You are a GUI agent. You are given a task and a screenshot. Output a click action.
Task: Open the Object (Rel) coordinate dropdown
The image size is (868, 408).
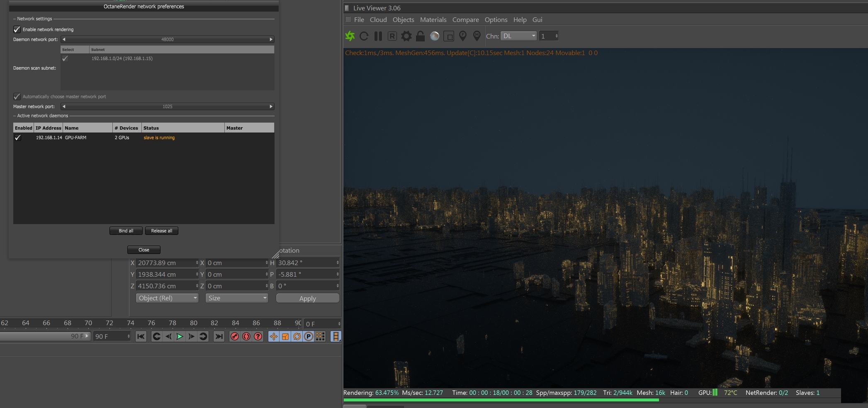point(167,298)
